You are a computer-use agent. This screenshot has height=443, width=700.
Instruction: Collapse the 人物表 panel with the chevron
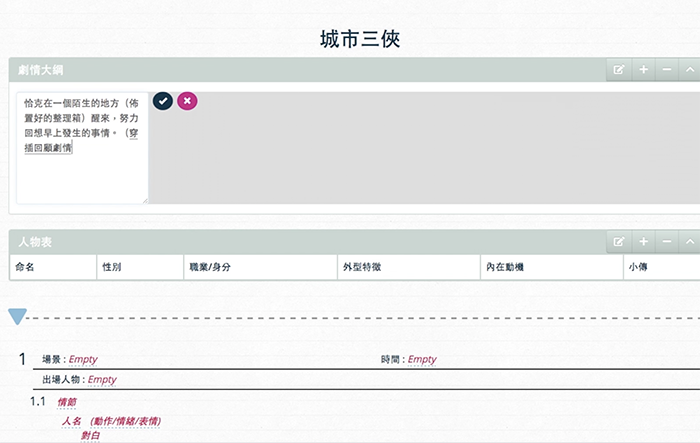tap(689, 241)
